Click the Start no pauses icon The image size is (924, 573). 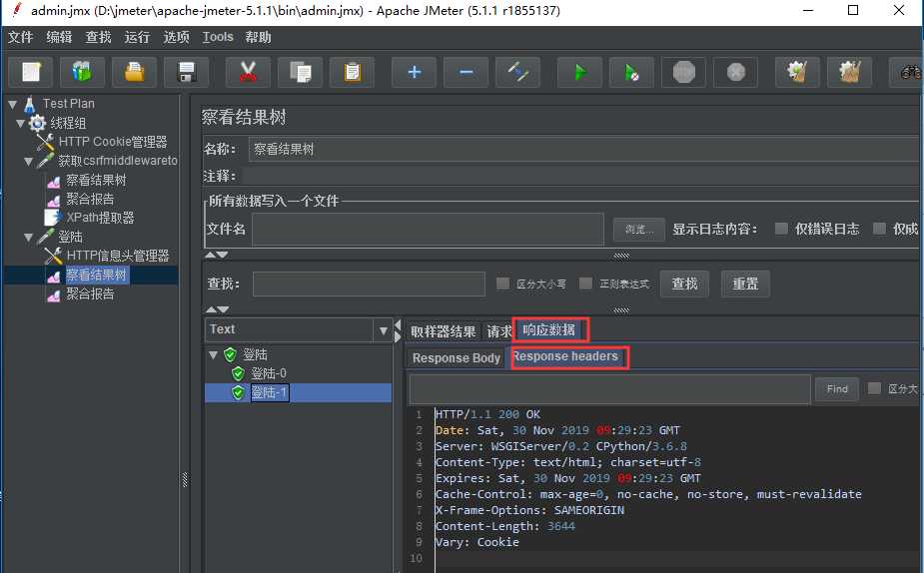631,73
